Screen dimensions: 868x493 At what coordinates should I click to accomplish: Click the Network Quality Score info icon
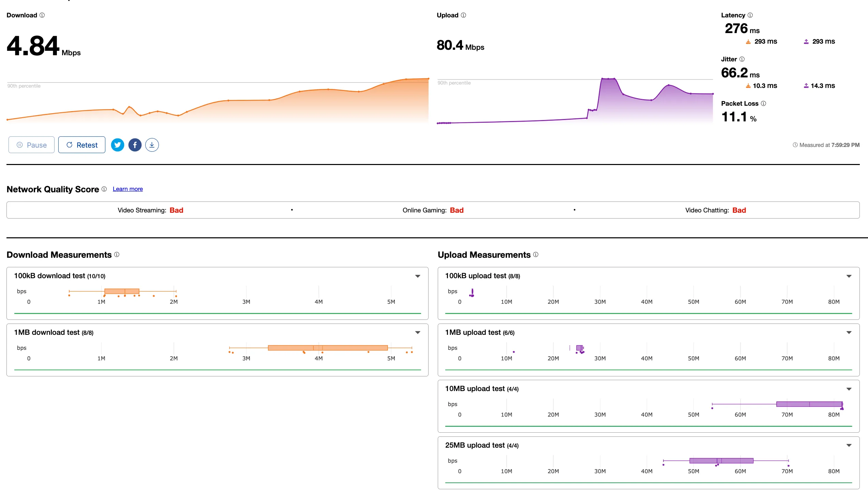pyautogui.click(x=104, y=189)
